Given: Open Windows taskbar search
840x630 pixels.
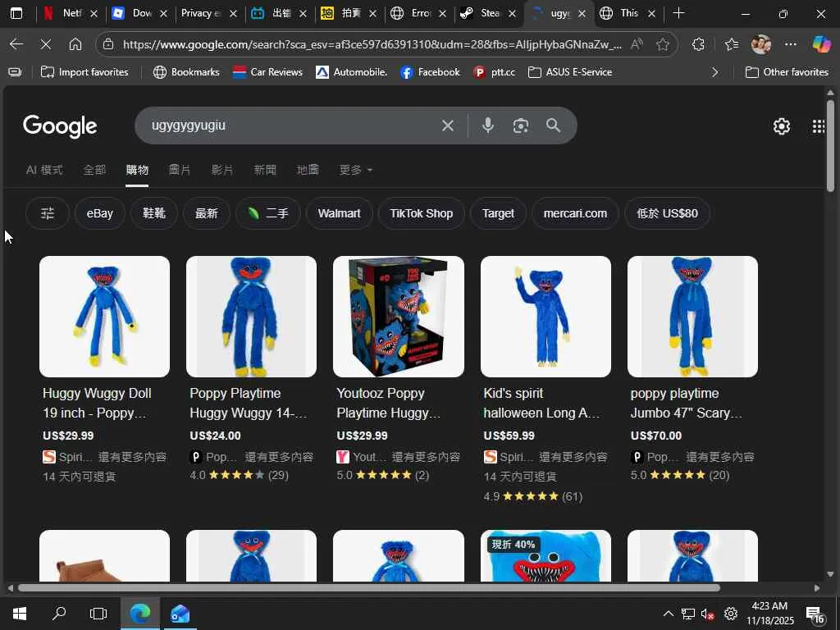Looking at the screenshot, I should coord(59,614).
